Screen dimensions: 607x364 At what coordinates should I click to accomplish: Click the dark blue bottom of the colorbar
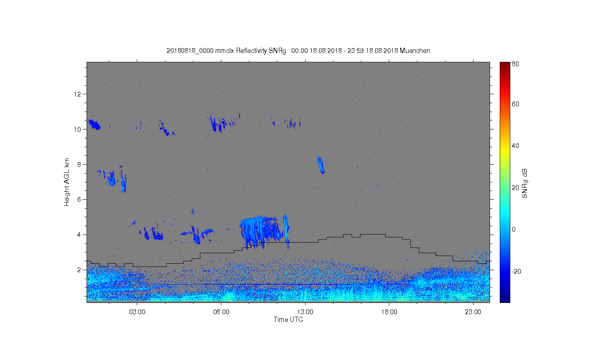505,298
